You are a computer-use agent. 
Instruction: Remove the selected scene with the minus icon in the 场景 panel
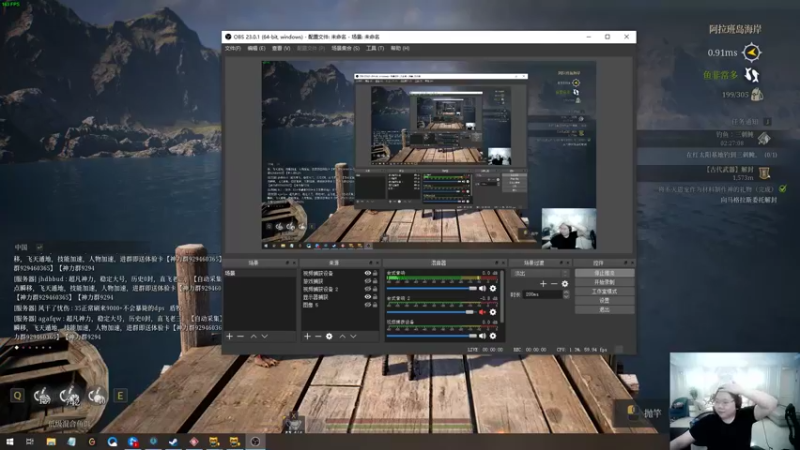(240, 337)
